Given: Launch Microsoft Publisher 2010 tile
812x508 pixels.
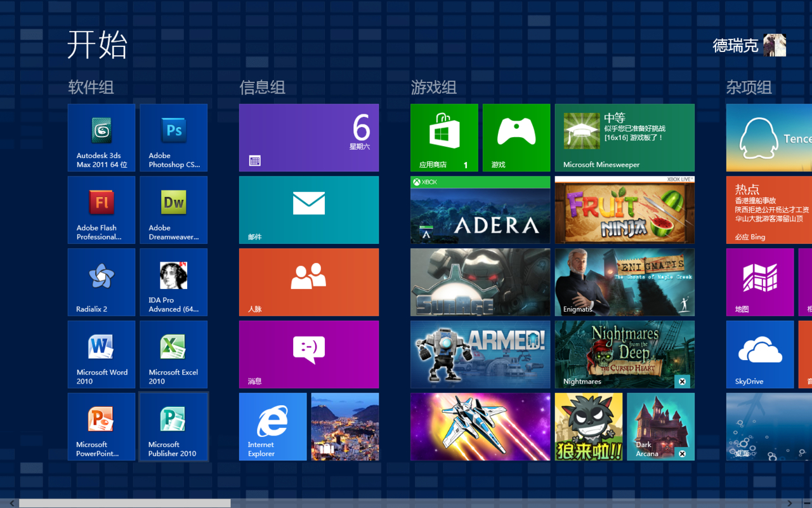Looking at the screenshot, I should pyautogui.click(x=174, y=427).
